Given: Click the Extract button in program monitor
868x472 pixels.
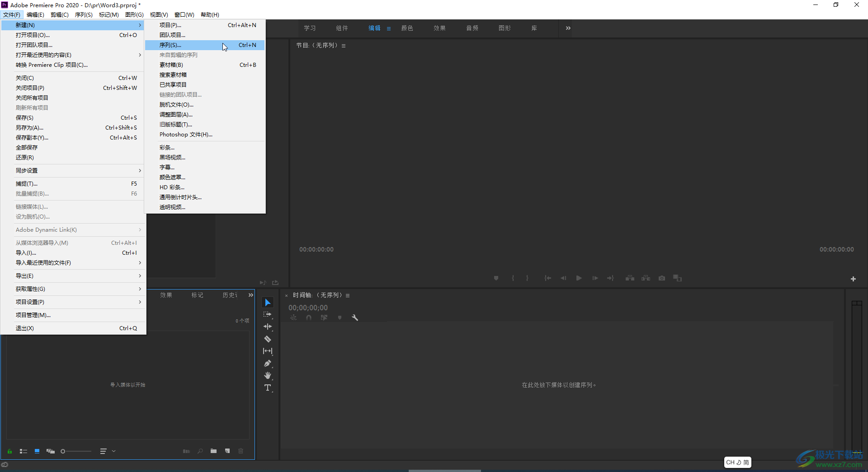Looking at the screenshot, I should (x=646, y=278).
